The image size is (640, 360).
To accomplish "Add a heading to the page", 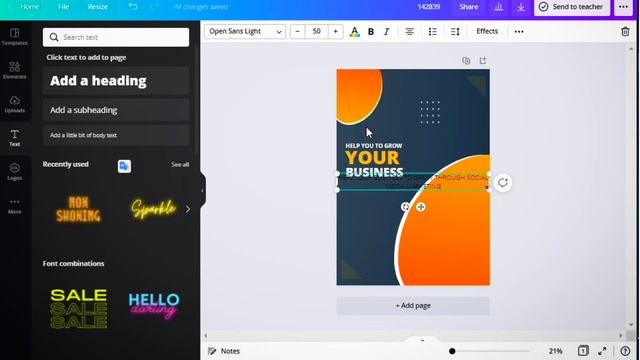I will click(116, 81).
